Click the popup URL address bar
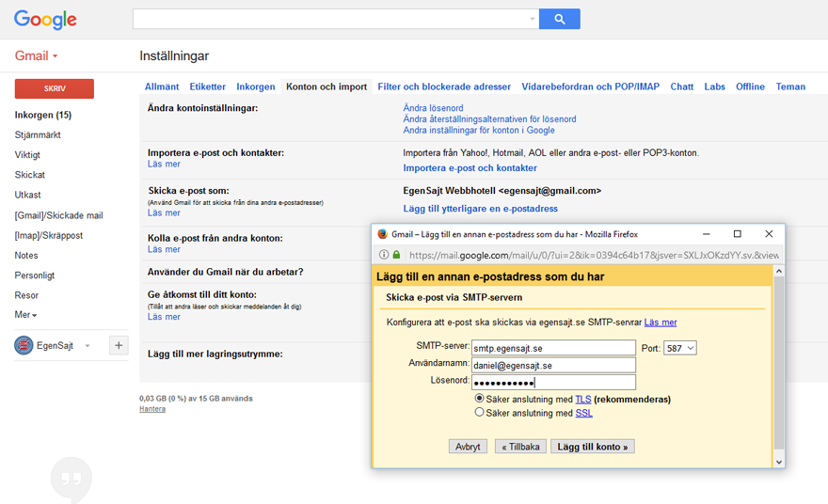Screen dimensions: 828x504 [594, 255]
